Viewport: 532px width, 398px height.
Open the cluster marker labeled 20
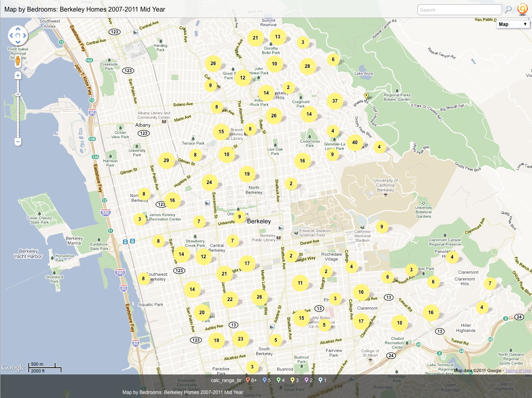(x=202, y=313)
